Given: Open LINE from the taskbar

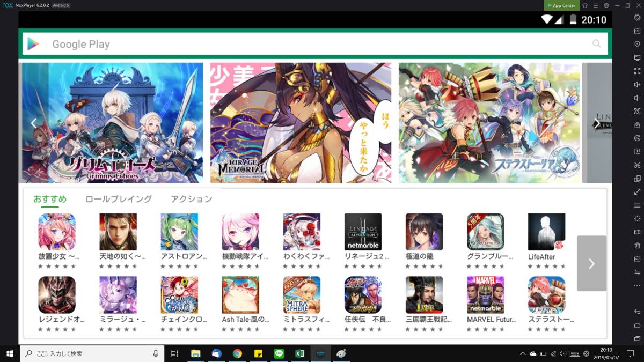Looking at the screenshot, I should 279,353.
